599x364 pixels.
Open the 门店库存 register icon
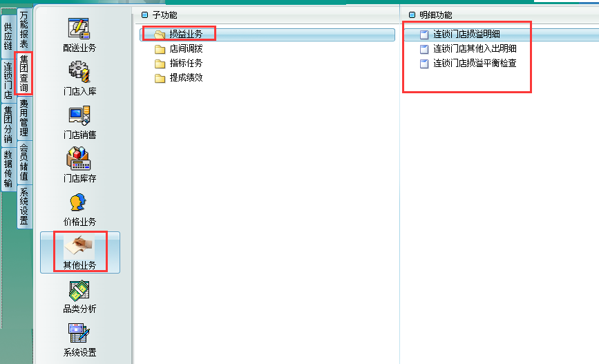click(79, 159)
